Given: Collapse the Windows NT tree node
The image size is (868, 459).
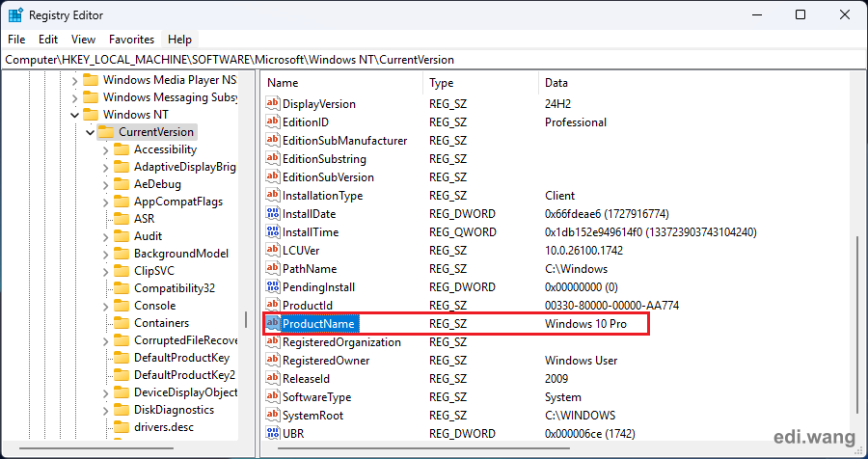Looking at the screenshot, I should pyautogui.click(x=74, y=115).
